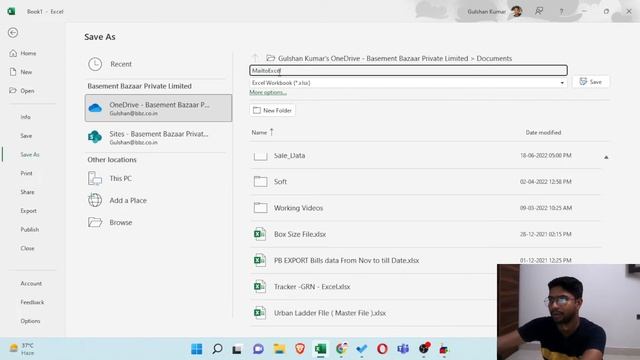Open the Share option

(x=27, y=192)
